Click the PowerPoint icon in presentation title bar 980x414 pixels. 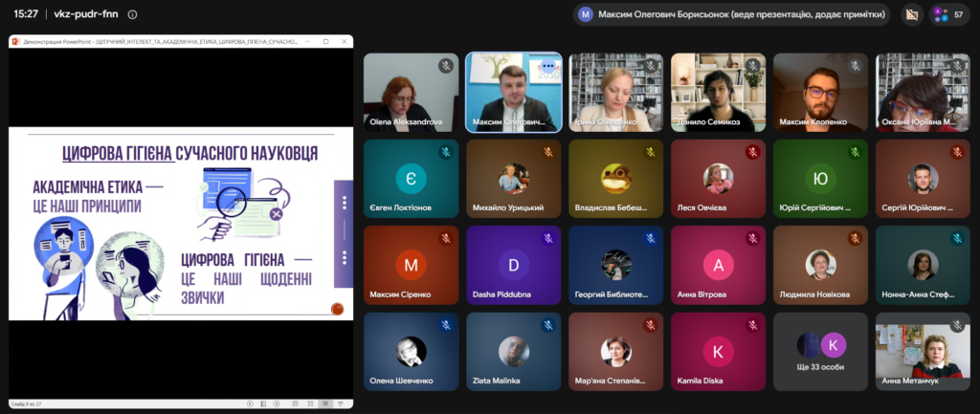pyautogui.click(x=15, y=42)
